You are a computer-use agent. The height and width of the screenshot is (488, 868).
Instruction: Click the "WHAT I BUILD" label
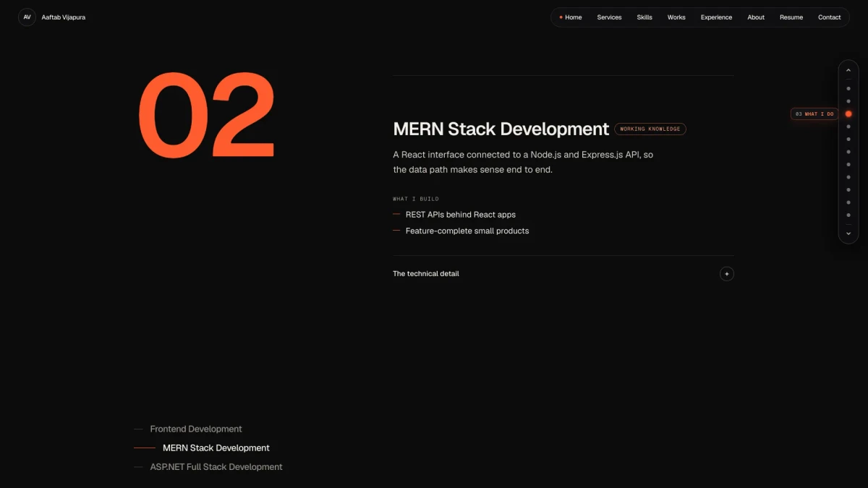pos(416,199)
